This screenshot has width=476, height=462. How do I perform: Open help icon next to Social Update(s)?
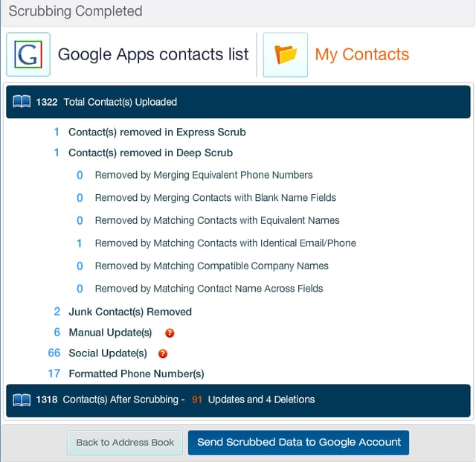pyautogui.click(x=163, y=353)
